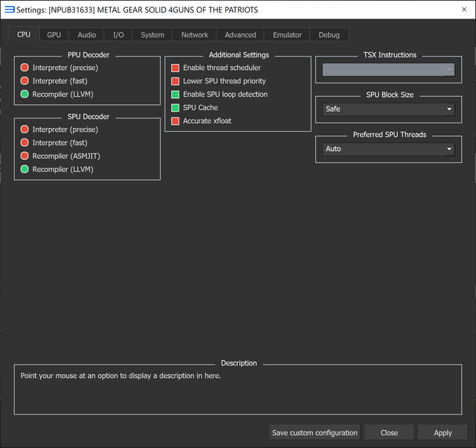Click the RPCS3 logo icon in title bar

click(10, 10)
